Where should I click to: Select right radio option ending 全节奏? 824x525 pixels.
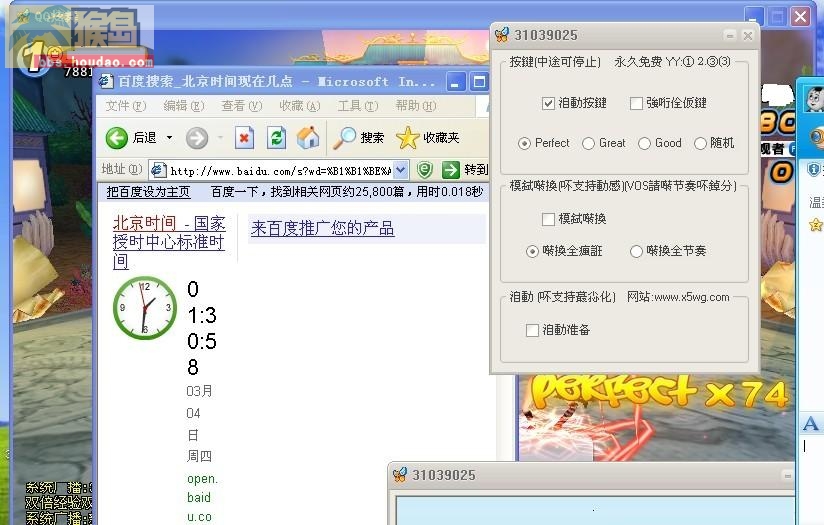point(636,252)
